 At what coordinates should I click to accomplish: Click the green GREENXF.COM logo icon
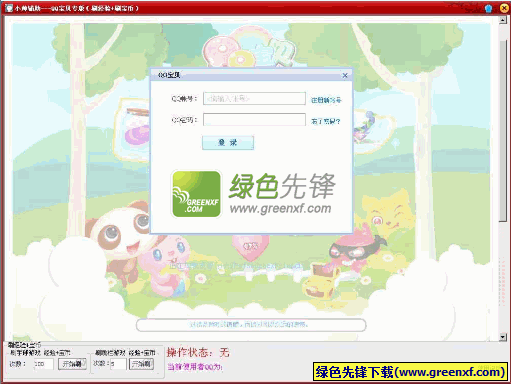coord(197,194)
